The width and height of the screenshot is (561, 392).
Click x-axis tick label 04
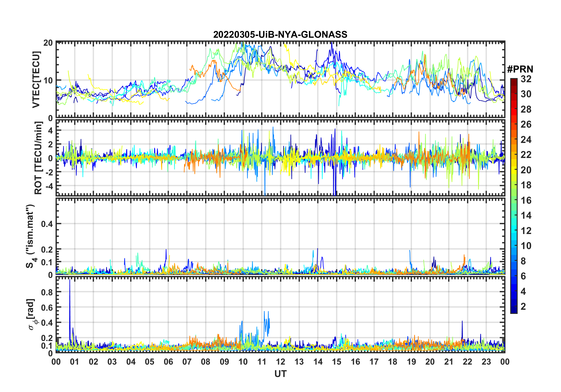pos(131,362)
